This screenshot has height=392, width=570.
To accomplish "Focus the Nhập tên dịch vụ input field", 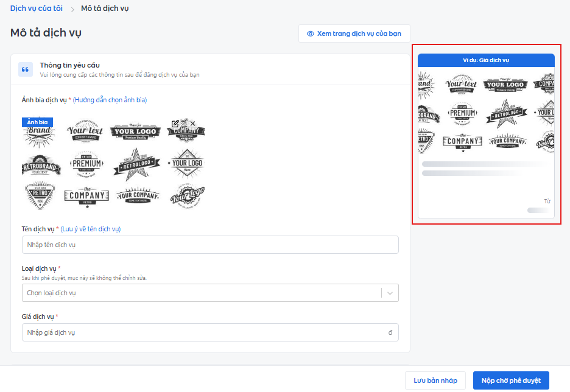I will (210, 245).
